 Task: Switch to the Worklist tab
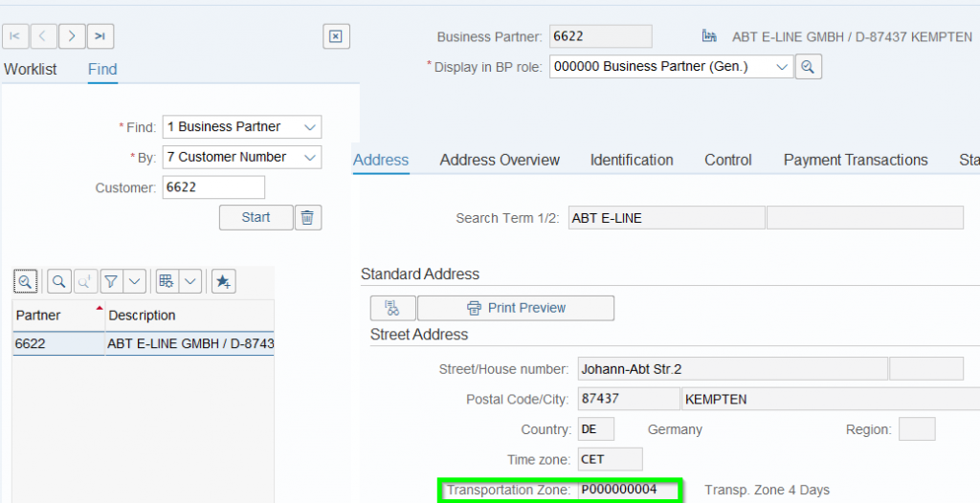pyautogui.click(x=31, y=69)
